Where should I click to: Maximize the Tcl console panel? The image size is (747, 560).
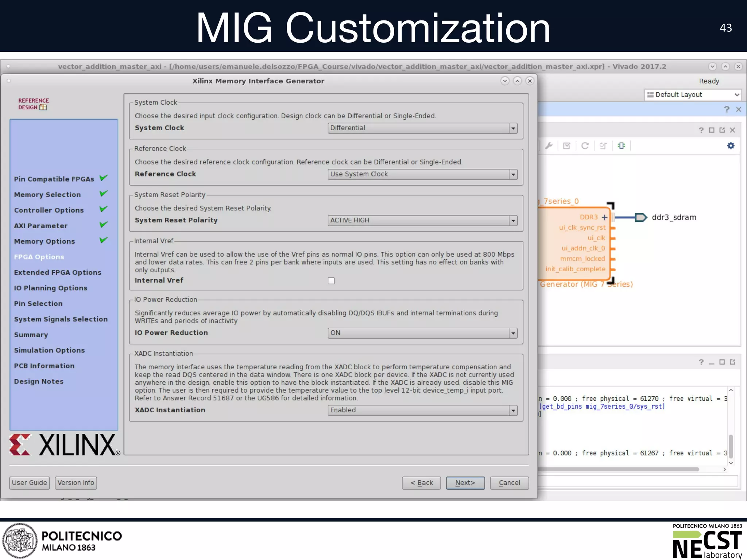722,362
